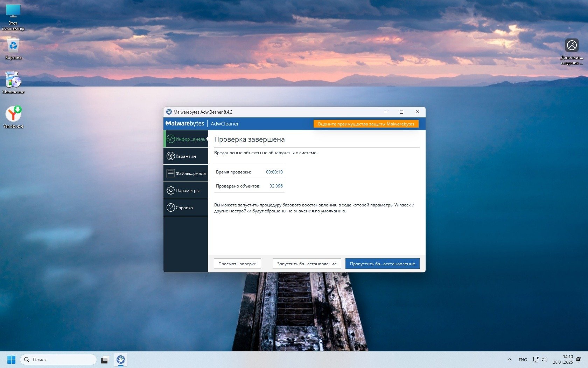Image resolution: width=588 pixels, height=368 pixels.
Task: Open the Карантин (Quarantine) sidebar section
Action: pos(185,156)
